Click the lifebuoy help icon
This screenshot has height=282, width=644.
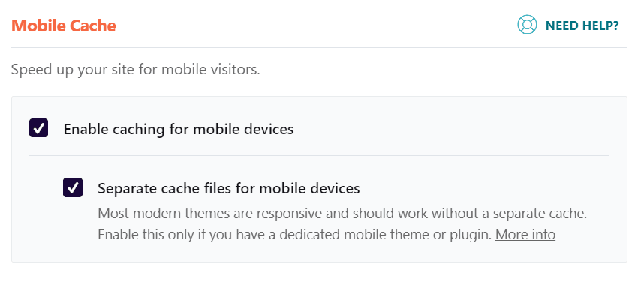527,25
